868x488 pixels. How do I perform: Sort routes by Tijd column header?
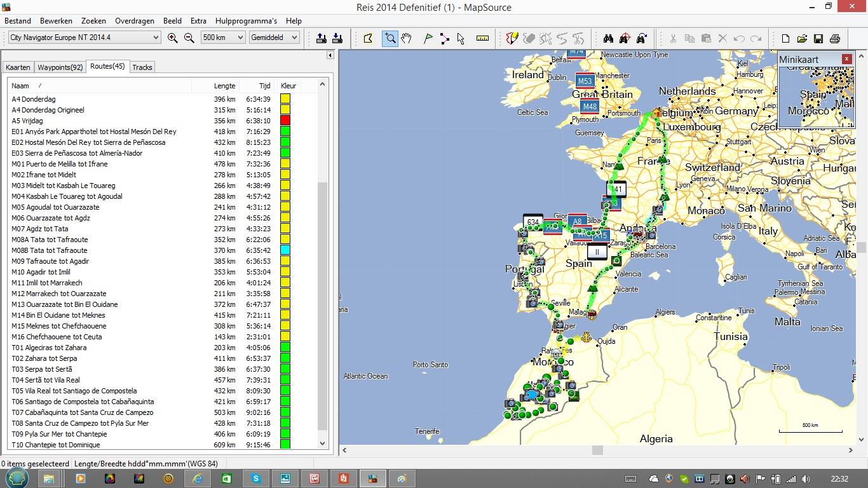click(x=258, y=86)
